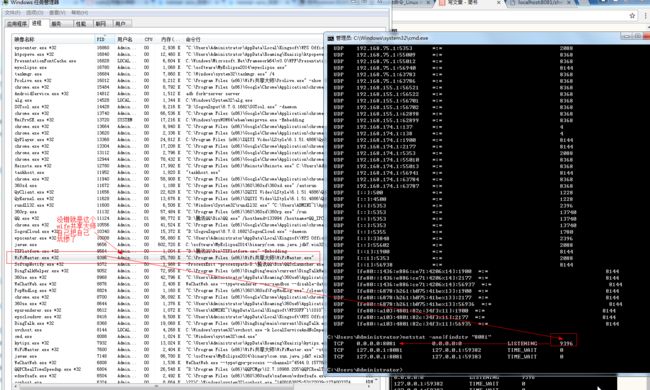The height and width of the screenshot is (390, 650).
Task: Sort processes by 命令行 column header
Action: 253,39
